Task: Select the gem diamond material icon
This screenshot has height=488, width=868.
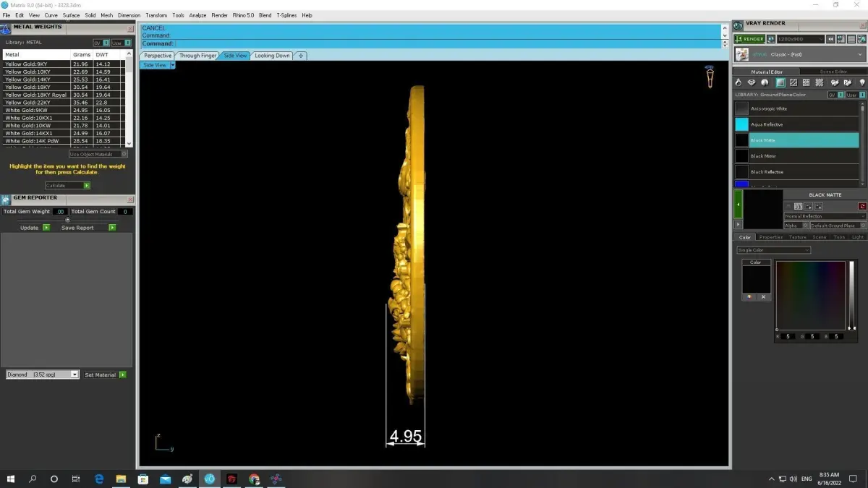Action: pyautogui.click(x=752, y=82)
